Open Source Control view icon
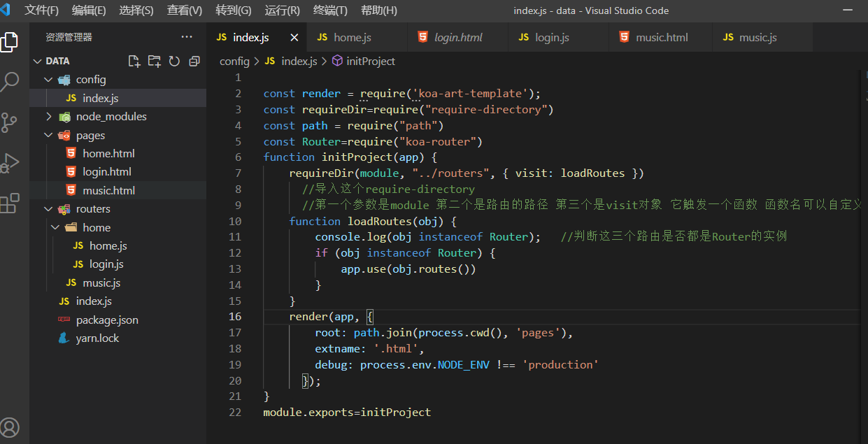Screen dimensions: 868x444 point(9,122)
